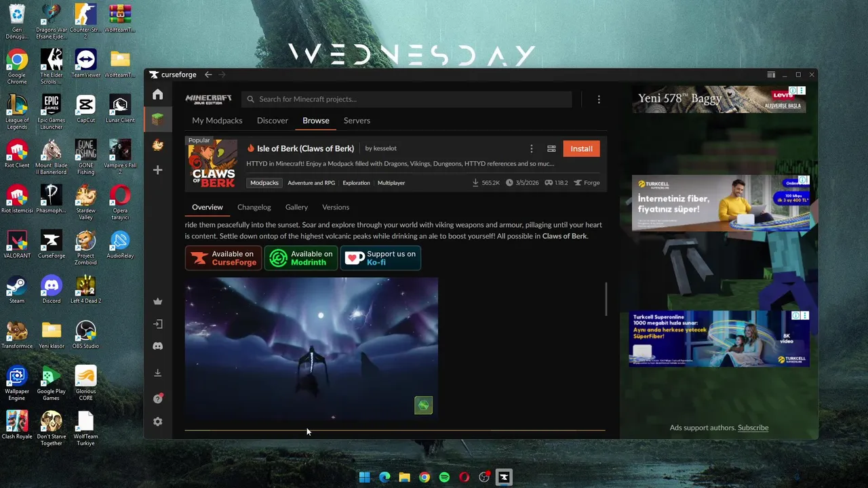Click the description scrollbar thumb
868x488 pixels.
pyautogui.click(x=606, y=299)
